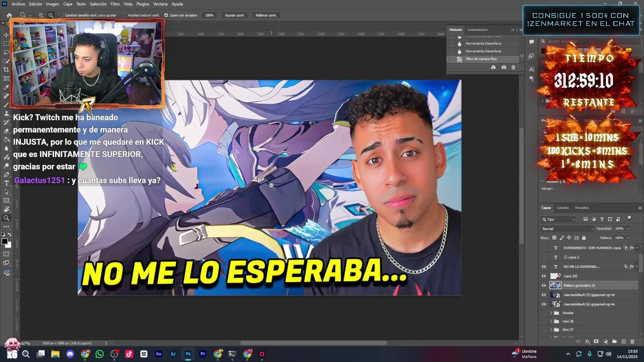
Task: Open the Archivo menu
Action: [18, 4]
